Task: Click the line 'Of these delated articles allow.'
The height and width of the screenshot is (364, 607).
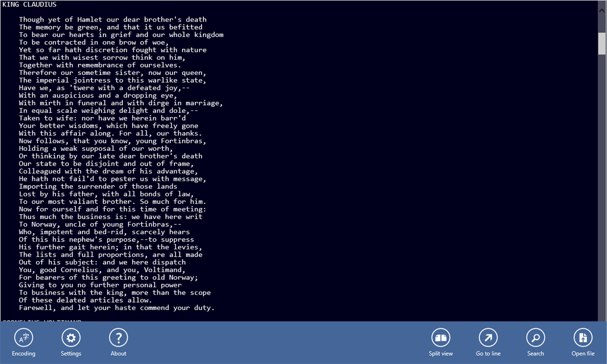Action: pyautogui.click(x=86, y=300)
